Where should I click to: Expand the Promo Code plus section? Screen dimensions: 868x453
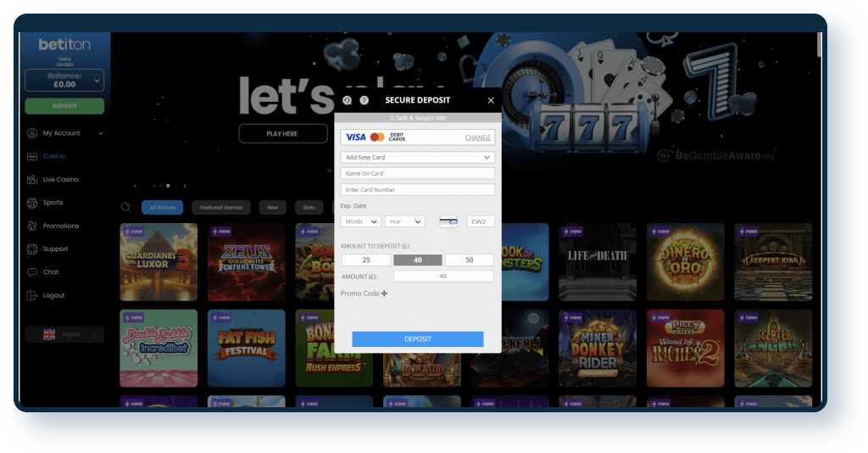384,294
